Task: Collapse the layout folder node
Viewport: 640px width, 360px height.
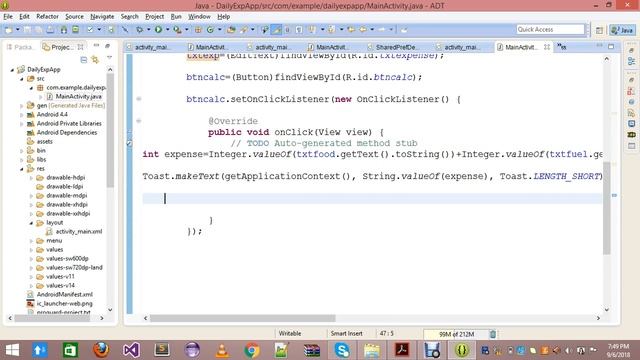Action: point(31,223)
